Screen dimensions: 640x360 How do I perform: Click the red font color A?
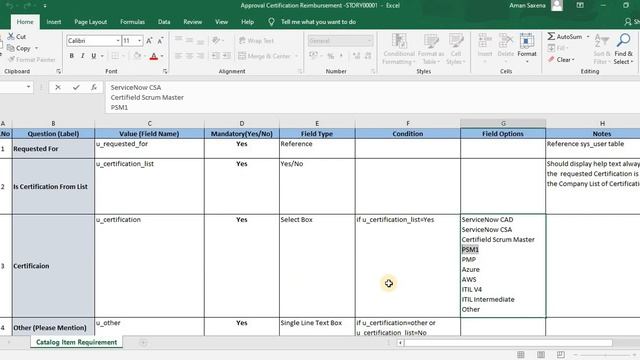point(153,56)
